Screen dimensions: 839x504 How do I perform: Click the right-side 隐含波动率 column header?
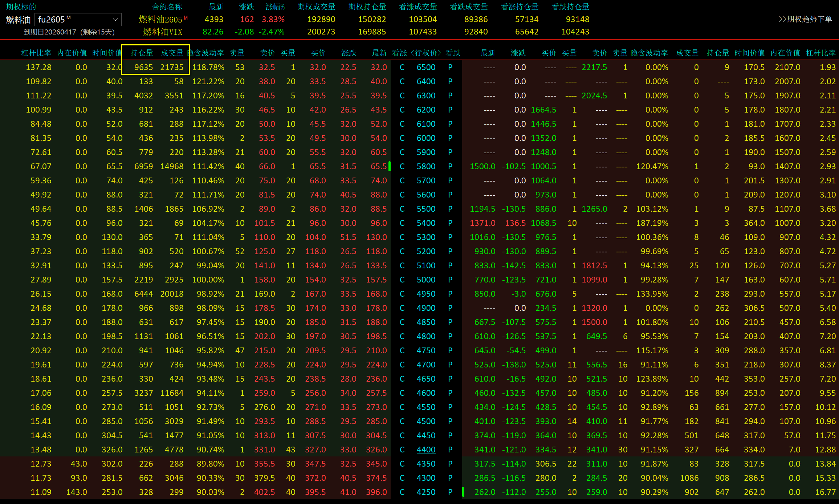click(x=649, y=53)
